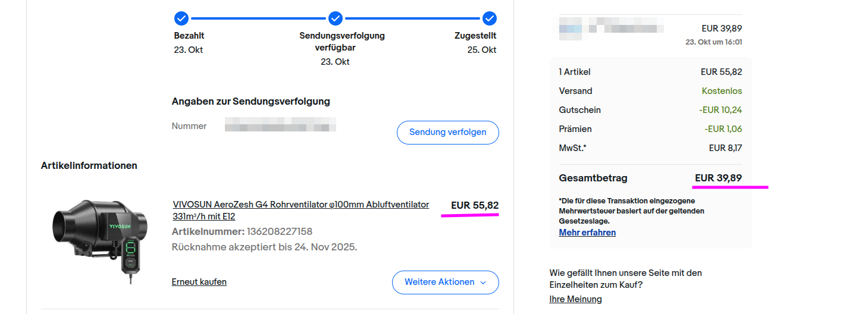Viewport: 868px width, 314px height.
Task: Click the progress line between Bezahlt and Sendungsverfolgung
Action: [x=258, y=18]
